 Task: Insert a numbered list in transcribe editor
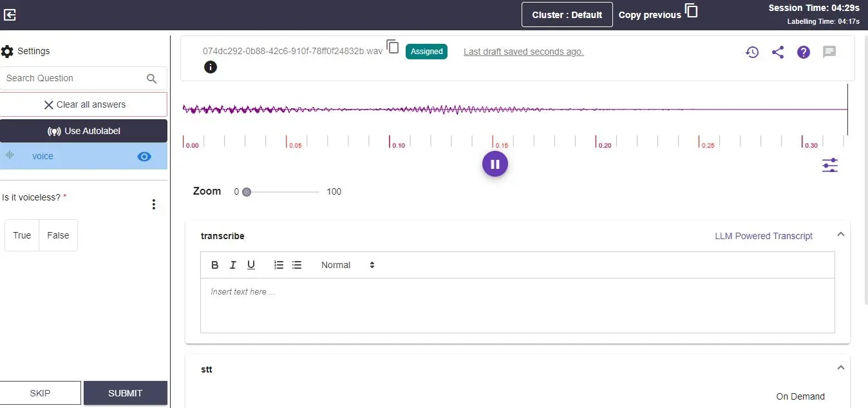279,265
